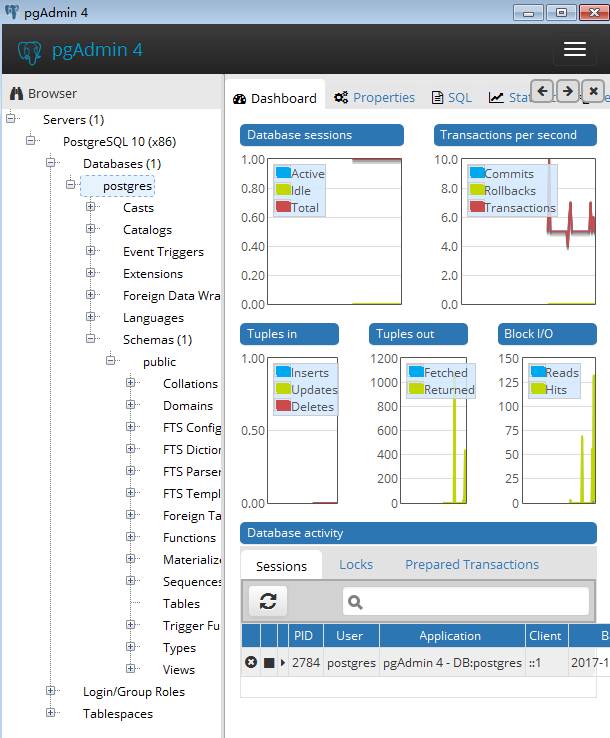The width and height of the screenshot is (610, 738).
Task: Select the Tables tree item
Action: pos(181,603)
